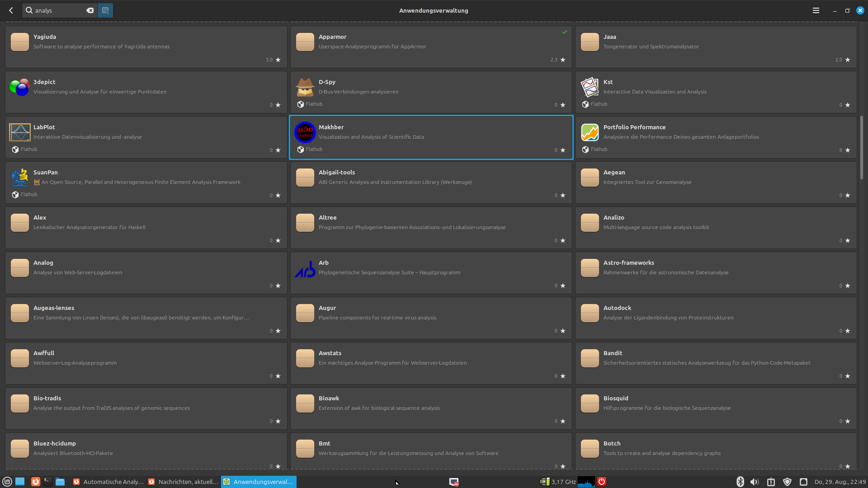Click in the analys search field

pos(59,10)
